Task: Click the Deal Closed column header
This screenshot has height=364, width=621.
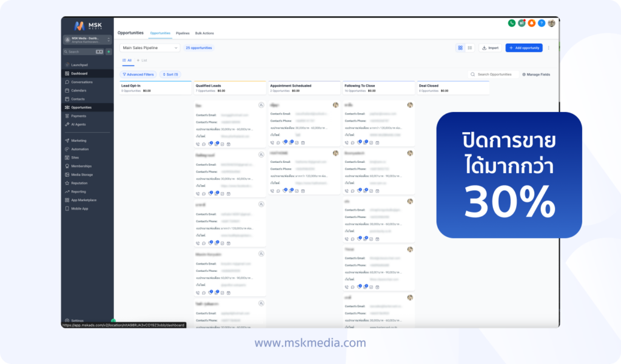Action: (x=454, y=88)
